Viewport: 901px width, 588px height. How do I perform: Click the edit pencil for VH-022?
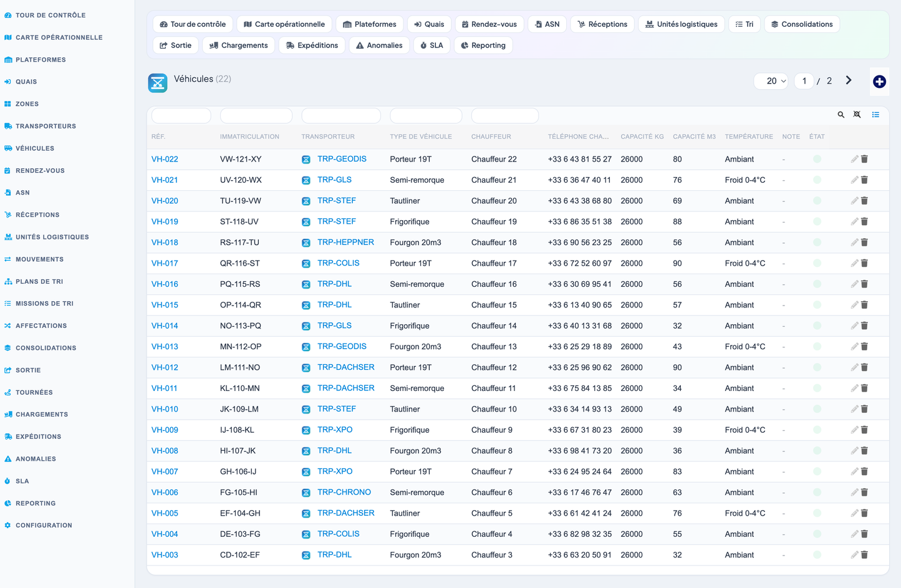pos(854,159)
